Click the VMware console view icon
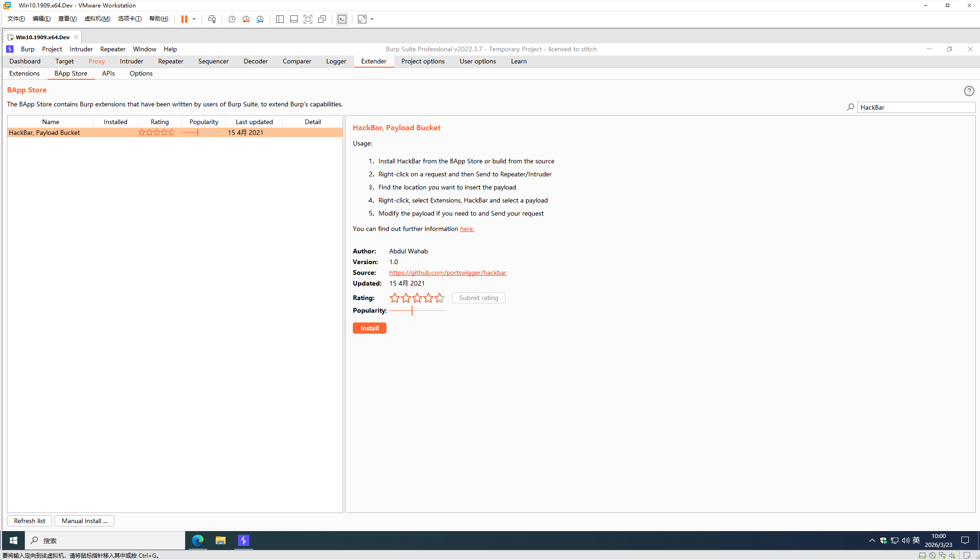980x560 pixels. pyautogui.click(x=342, y=19)
